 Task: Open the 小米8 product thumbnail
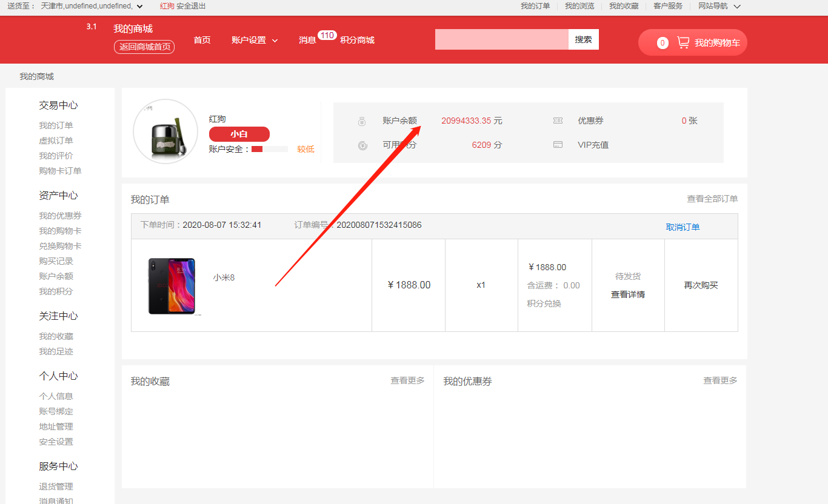[172, 286]
